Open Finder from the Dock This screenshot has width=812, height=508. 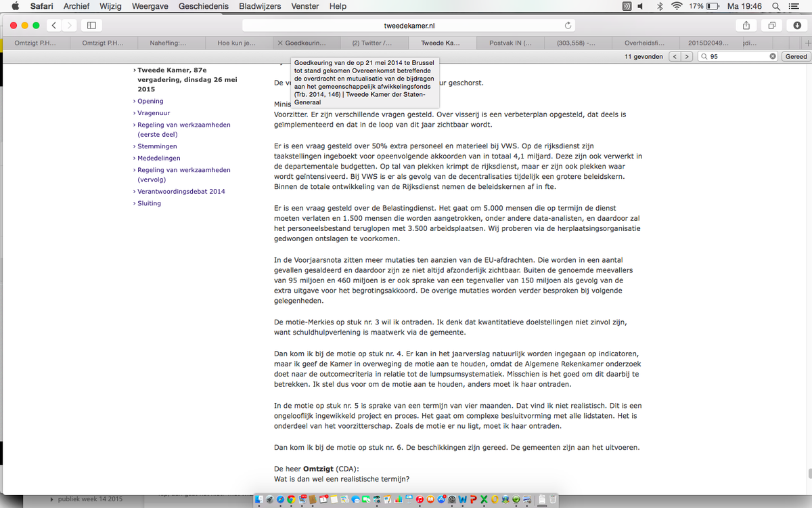pyautogui.click(x=259, y=499)
